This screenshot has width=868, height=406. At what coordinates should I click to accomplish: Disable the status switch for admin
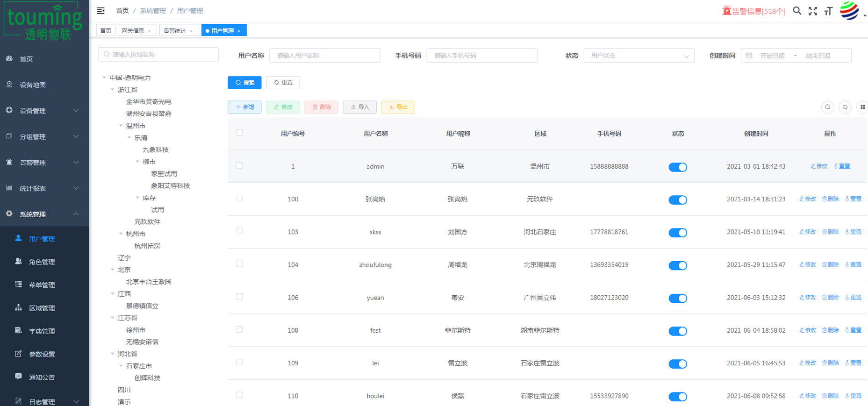click(x=677, y=167)
